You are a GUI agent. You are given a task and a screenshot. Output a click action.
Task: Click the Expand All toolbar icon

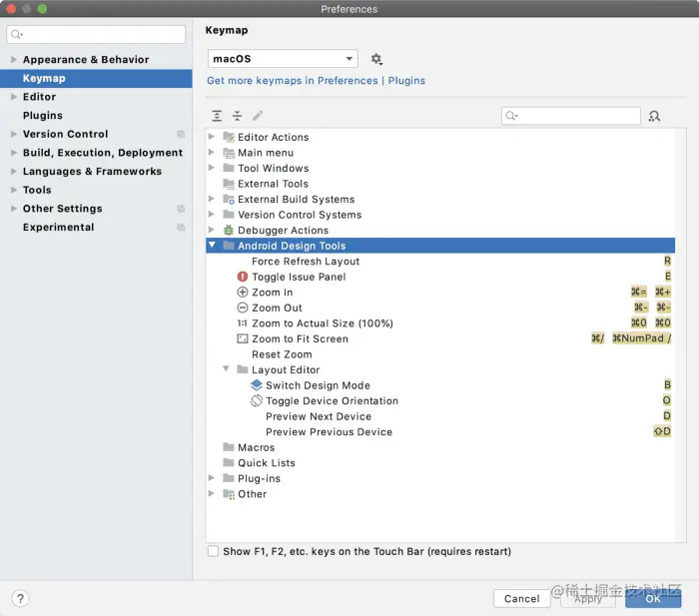click(x=217, y=116)
